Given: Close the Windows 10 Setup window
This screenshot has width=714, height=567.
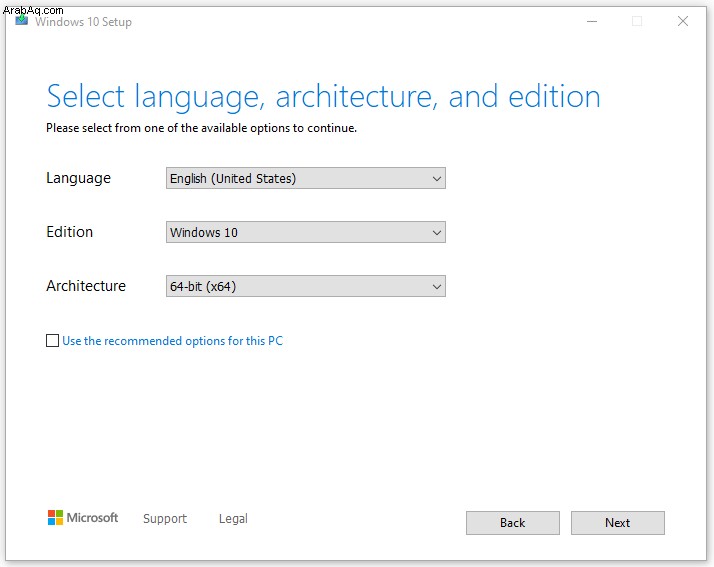Looking at the screenshot, I should pos(683,21).
